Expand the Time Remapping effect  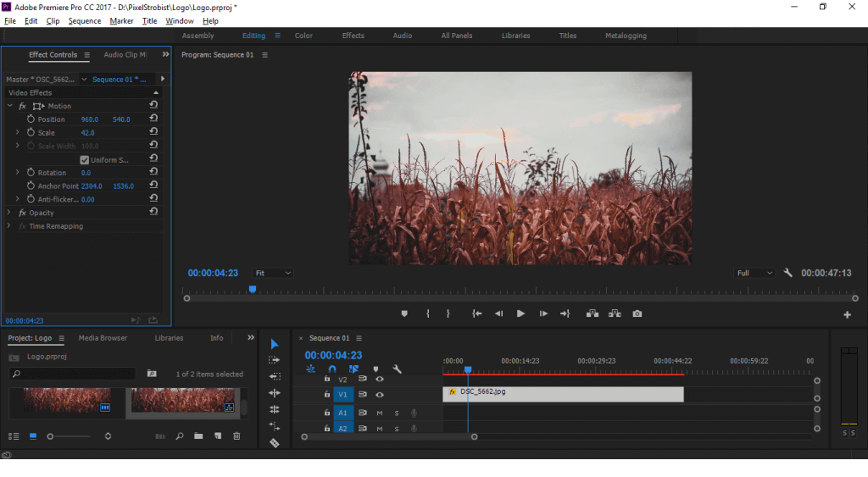tap(8, 225)
